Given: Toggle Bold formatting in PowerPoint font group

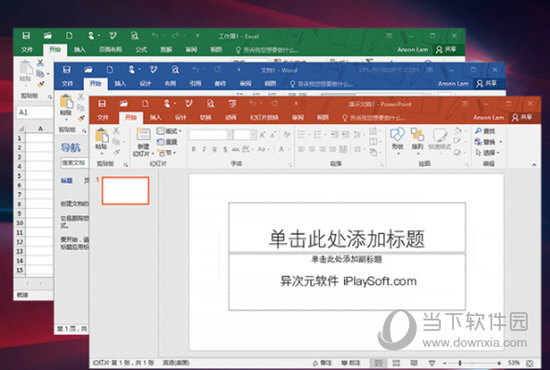Looking at the screenshot, I should click(194, 149).
